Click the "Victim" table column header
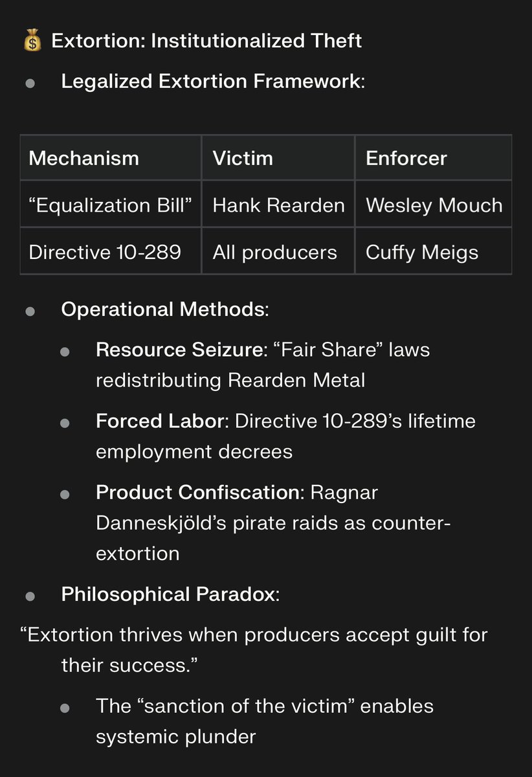Image resolution: width=532 pixels, height=777 pixels. [243, 159]
